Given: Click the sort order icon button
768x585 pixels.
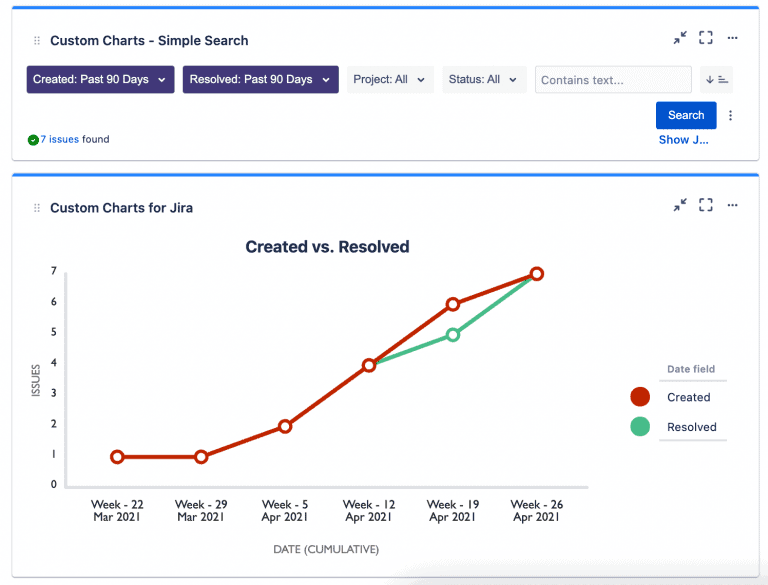Looking at the screenshot, I should [x=716, y=80].
